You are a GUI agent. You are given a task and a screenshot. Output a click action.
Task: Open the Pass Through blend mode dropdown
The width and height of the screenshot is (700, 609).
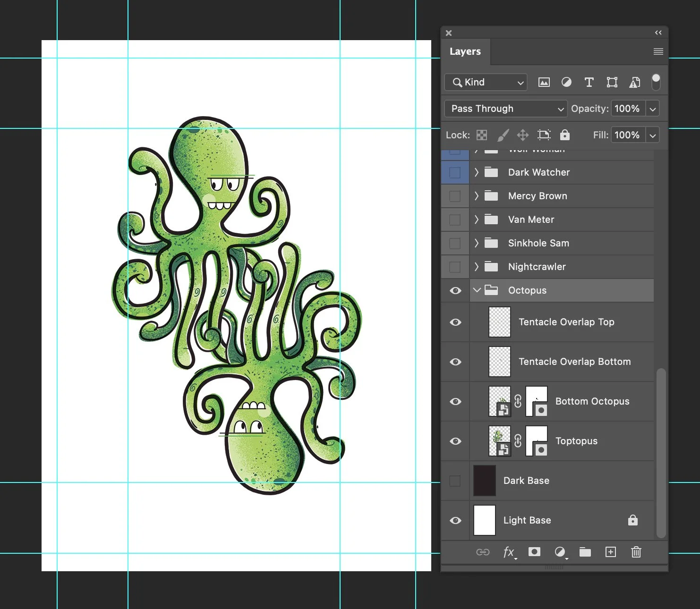505,109
